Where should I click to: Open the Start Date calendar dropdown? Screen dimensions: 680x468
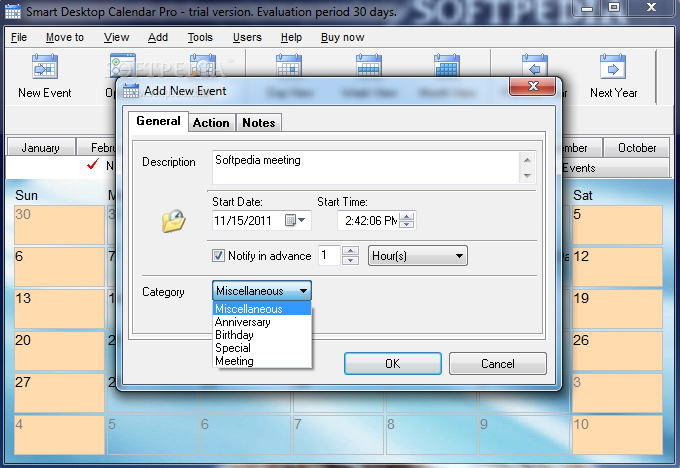tap(295, 220)
